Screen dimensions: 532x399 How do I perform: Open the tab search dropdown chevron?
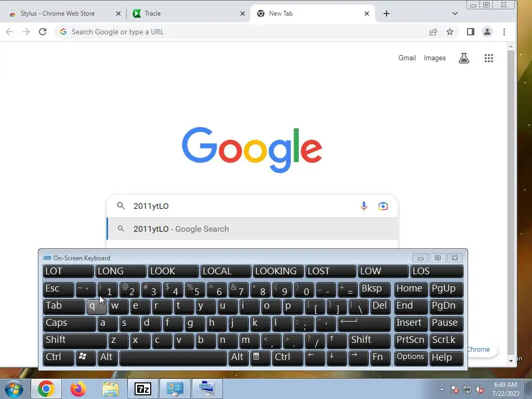[x=455, y=14]
